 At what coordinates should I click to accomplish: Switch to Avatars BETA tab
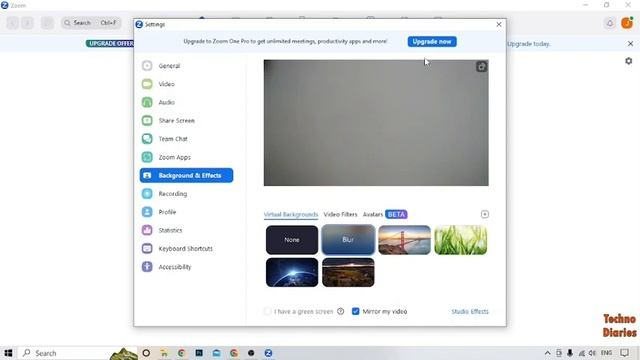(385, 214)
